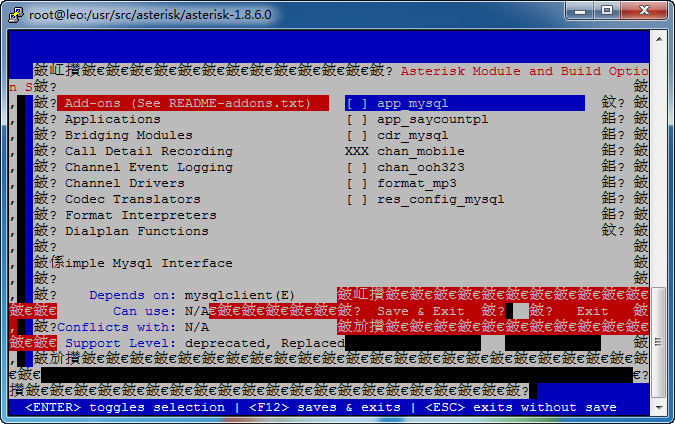Screen dimensions: 675x424
Task: Click the XXX marker for chan_mobile
Action: [x=357, y=151]
